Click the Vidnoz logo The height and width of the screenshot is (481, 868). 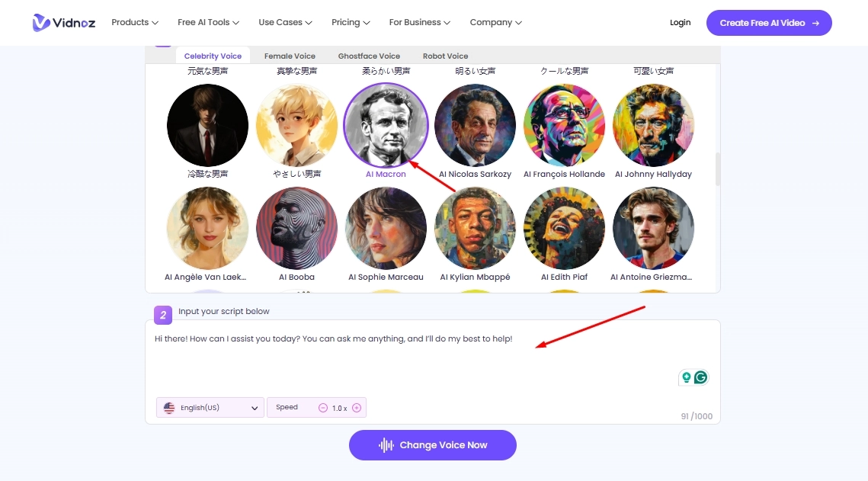point(64,22)
